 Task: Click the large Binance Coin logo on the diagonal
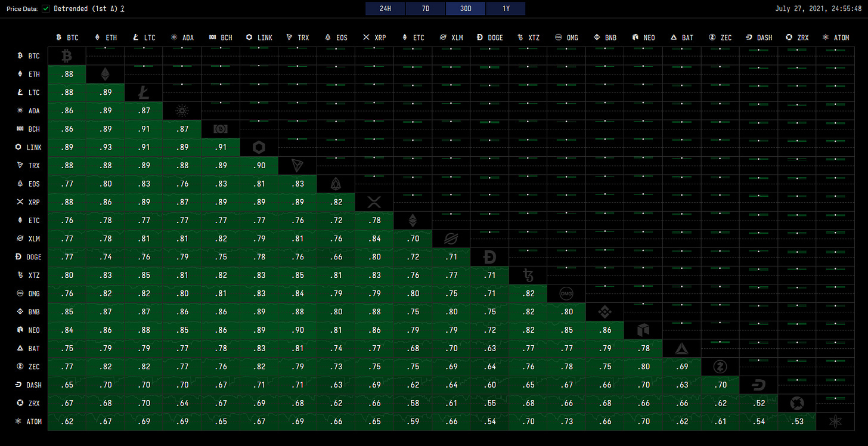605,312
